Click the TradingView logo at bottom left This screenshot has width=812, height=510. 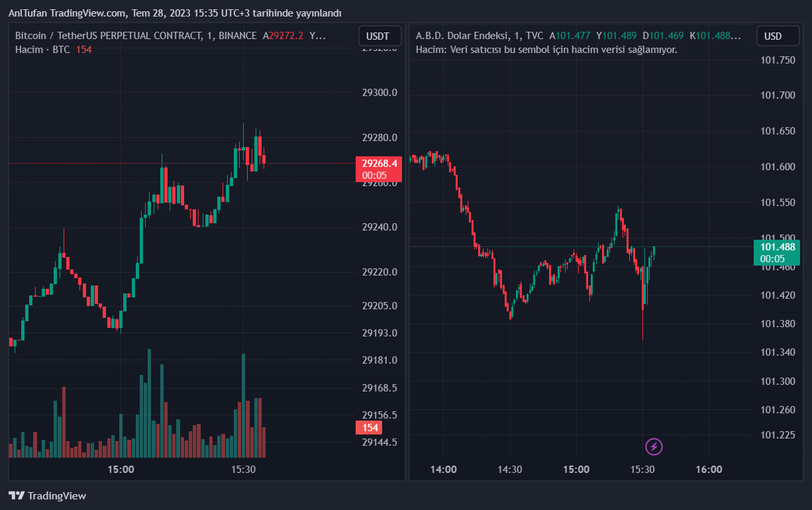pos(47,495)
